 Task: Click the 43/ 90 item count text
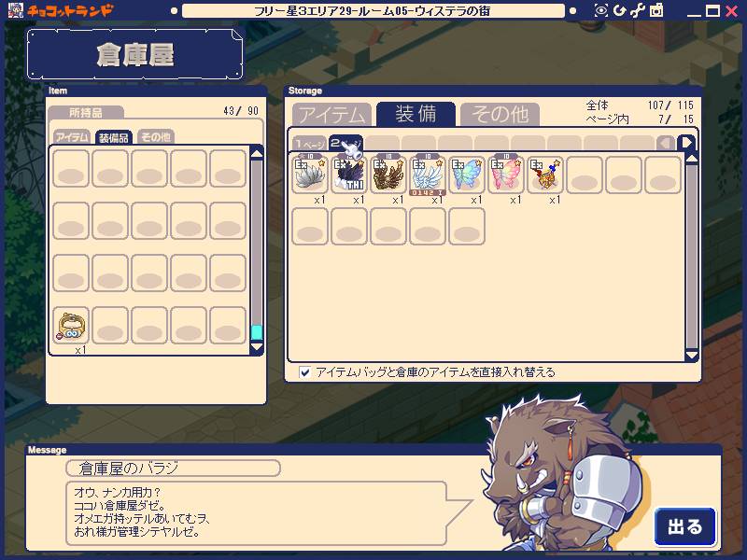(241, 111)
